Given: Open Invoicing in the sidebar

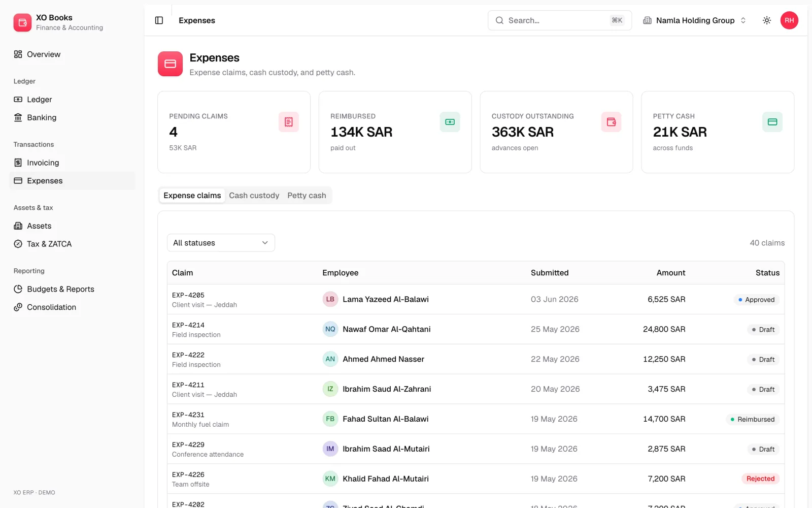Looking at the screenshot, I should (x=72, y=163).
